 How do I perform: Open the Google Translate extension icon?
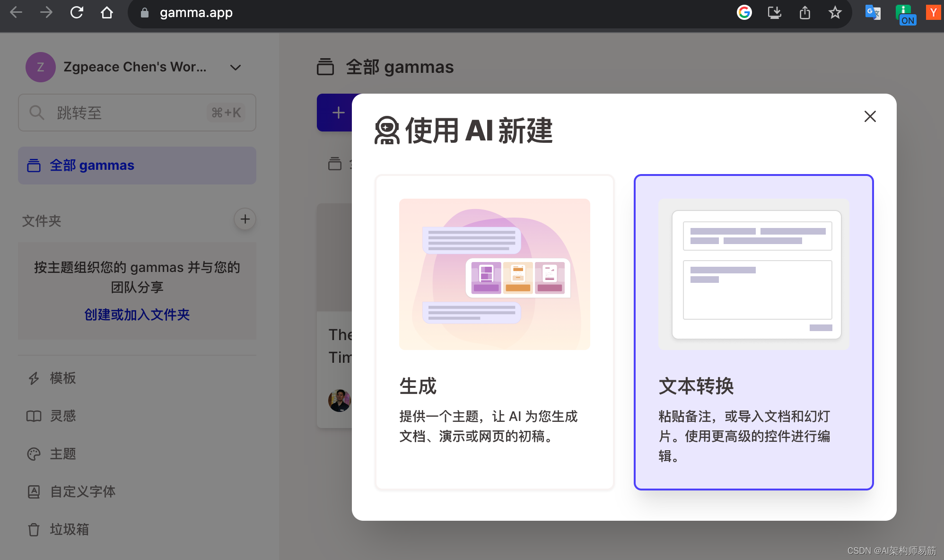point(873,13)
